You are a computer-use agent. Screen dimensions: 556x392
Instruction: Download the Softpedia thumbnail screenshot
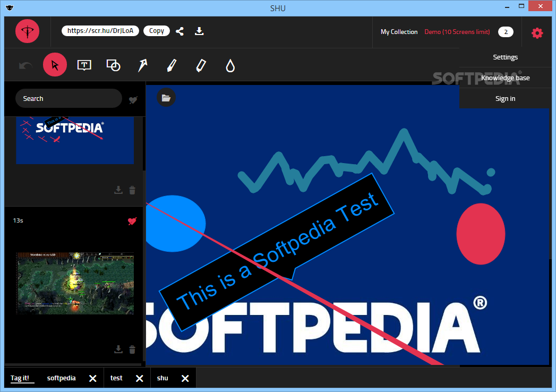click(x=118, y=190)
